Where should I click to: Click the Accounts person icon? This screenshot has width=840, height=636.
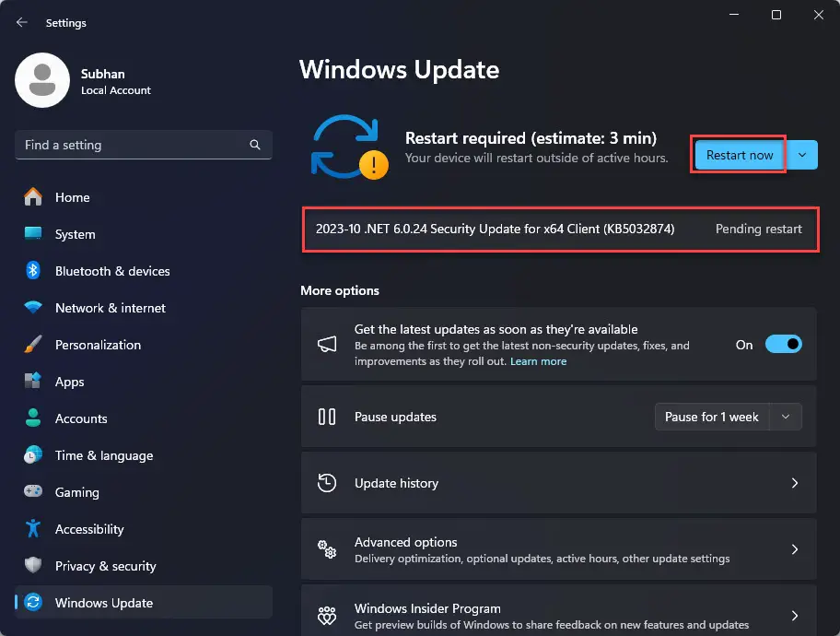pyautogui.click(x=33, y=418)
